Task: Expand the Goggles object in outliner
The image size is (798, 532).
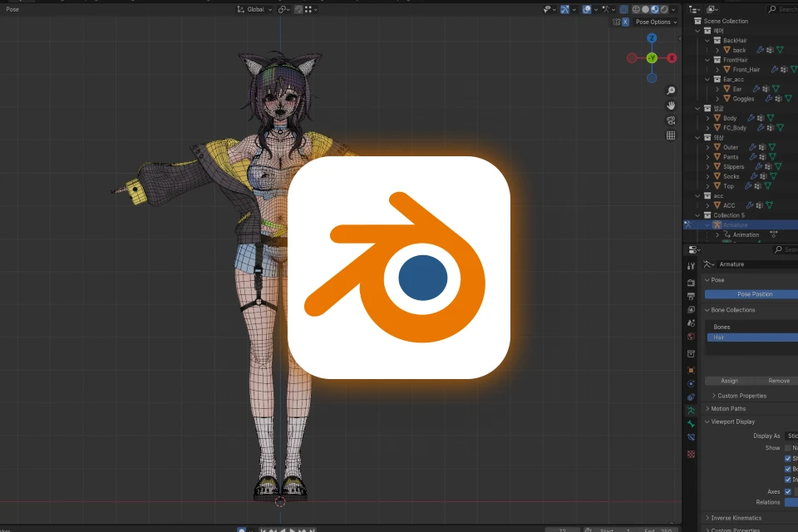Action: (717, 99)
